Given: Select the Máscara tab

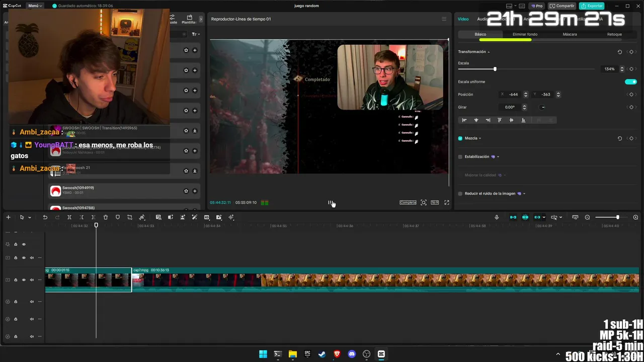Looking at the screenshot, I should 570,34.
